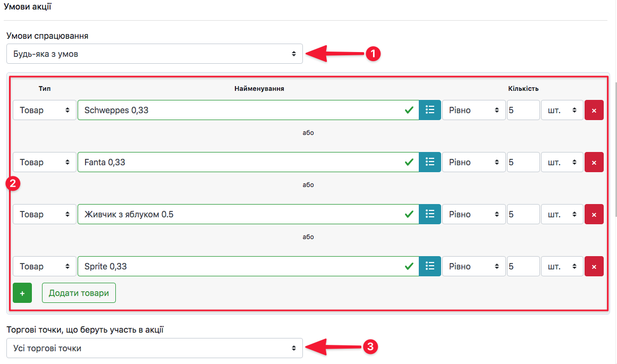Screen dimensions: 617x364
Task: Open the Тип dropdown in Живчик row
Action: (45, 214)
